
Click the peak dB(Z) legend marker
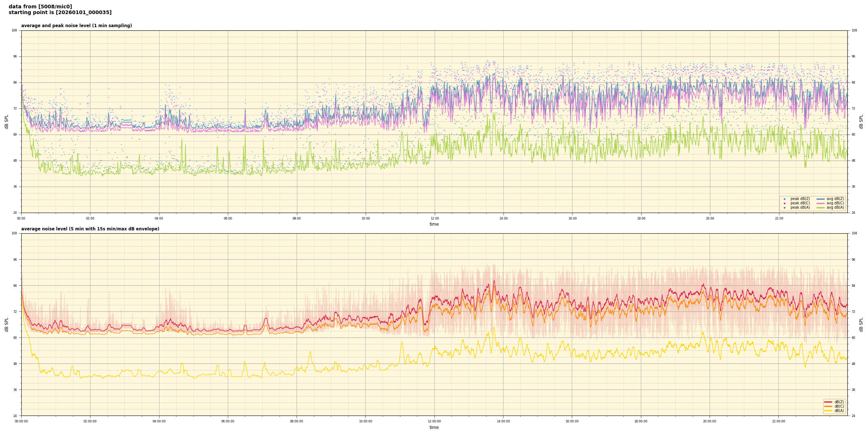784,199
